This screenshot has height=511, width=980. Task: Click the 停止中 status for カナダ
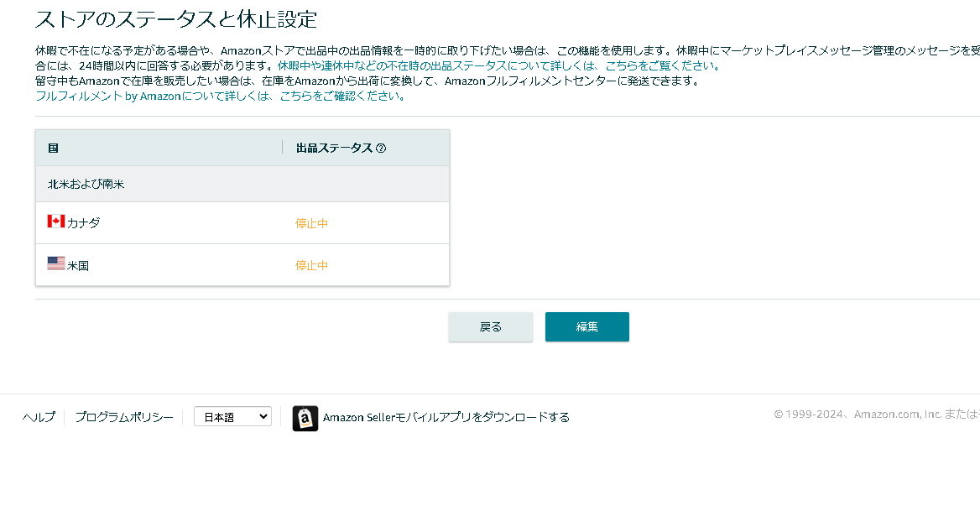311,223
